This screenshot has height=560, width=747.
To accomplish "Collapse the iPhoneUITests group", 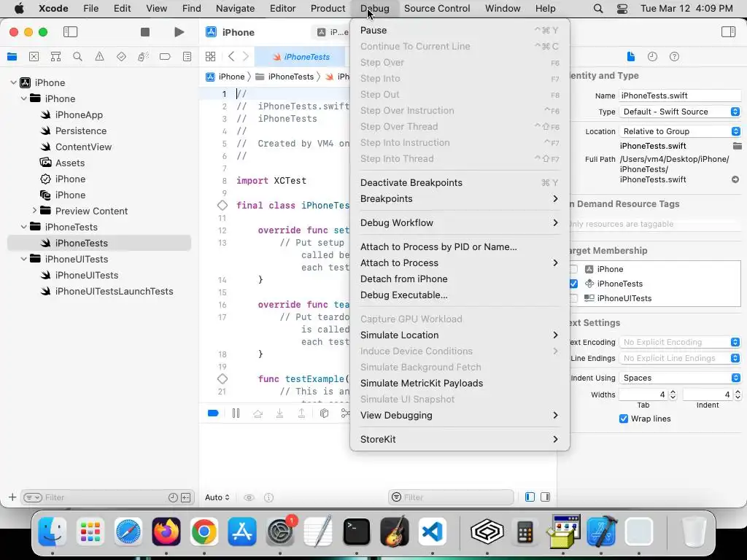I will point(23,259).
